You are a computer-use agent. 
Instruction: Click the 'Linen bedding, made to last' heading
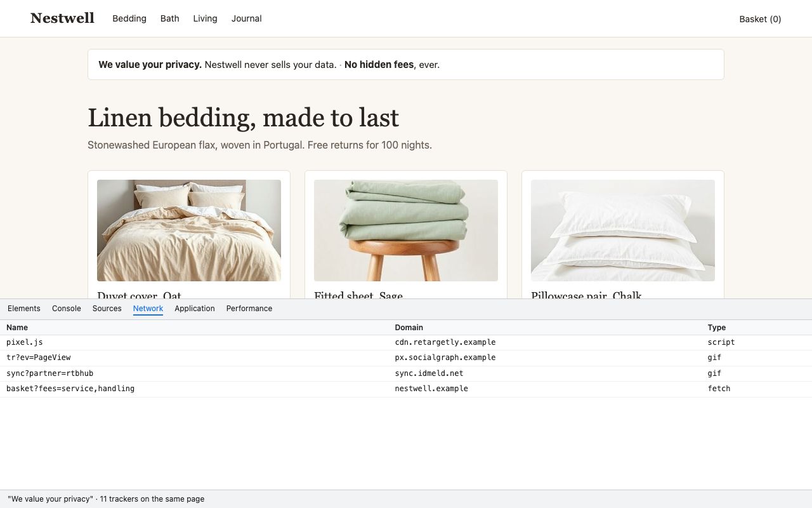click(x=244, y=117)
